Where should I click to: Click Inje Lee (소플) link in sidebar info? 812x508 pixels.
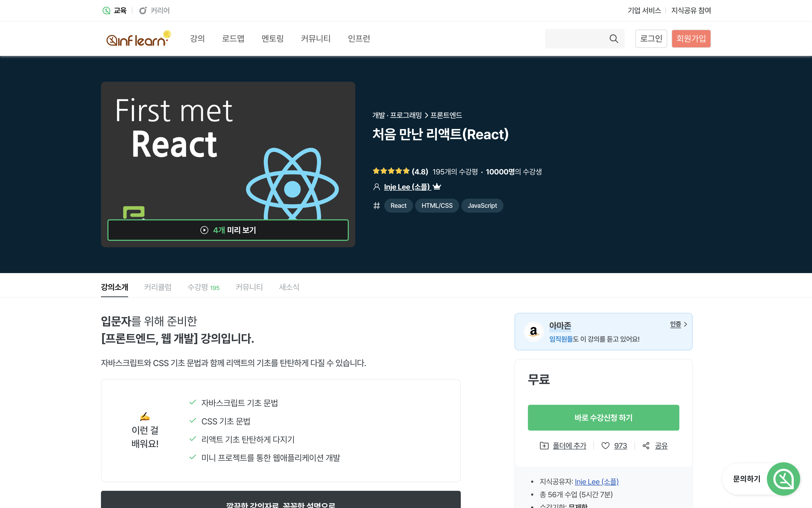tap(597, 481)
